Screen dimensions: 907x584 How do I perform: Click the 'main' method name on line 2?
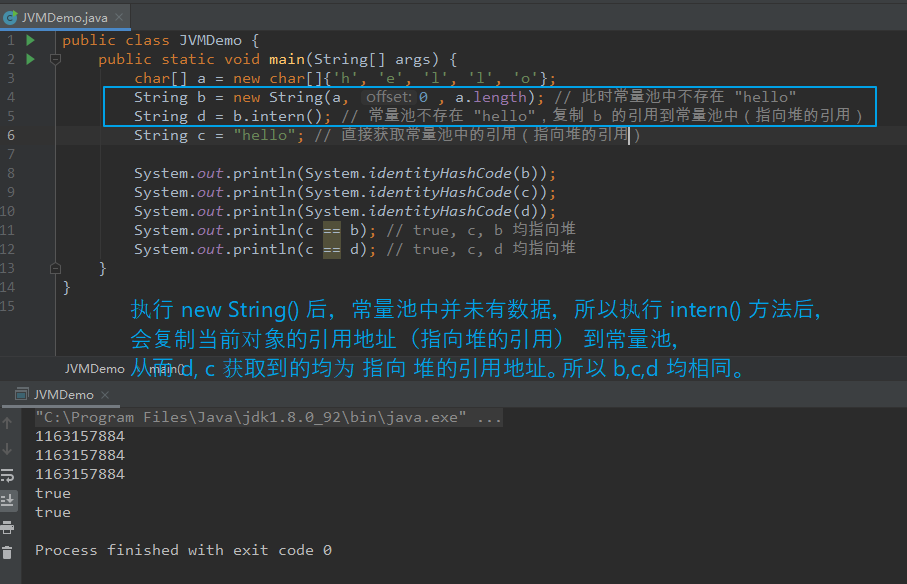[287, 59]
